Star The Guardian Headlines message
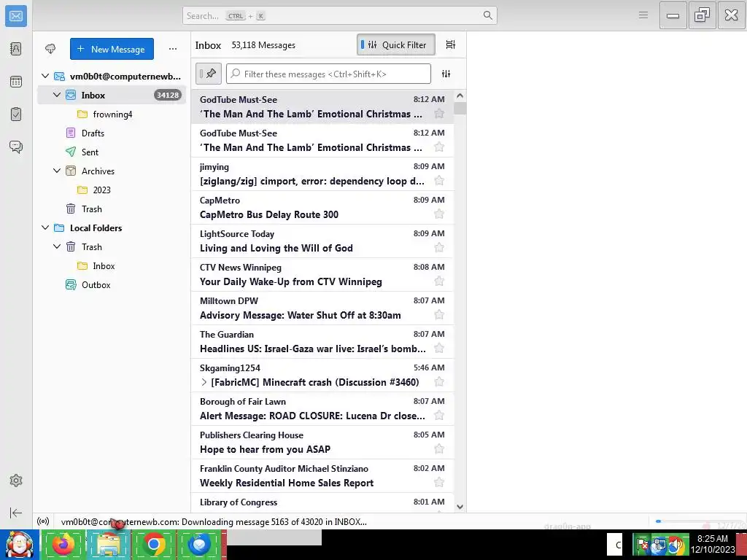The image size is (747, 560). coord(439,349)
